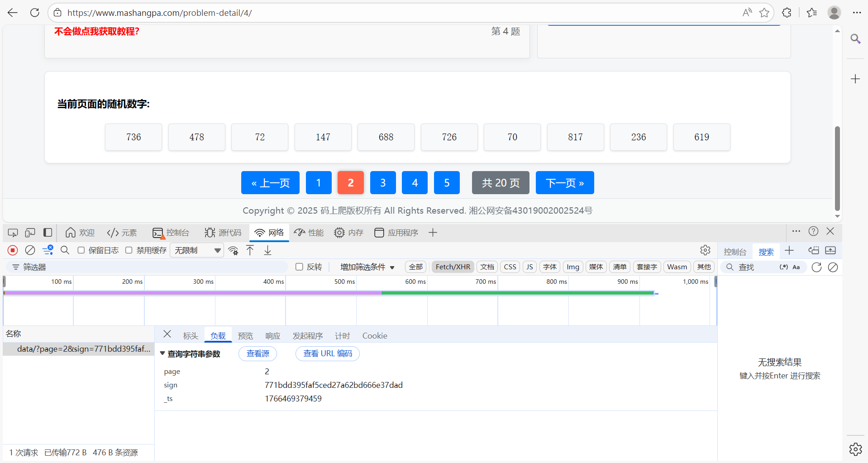Expand the 增加筛选条件 dropdown
The image size is (868, 463).
(x=367, y=267)
